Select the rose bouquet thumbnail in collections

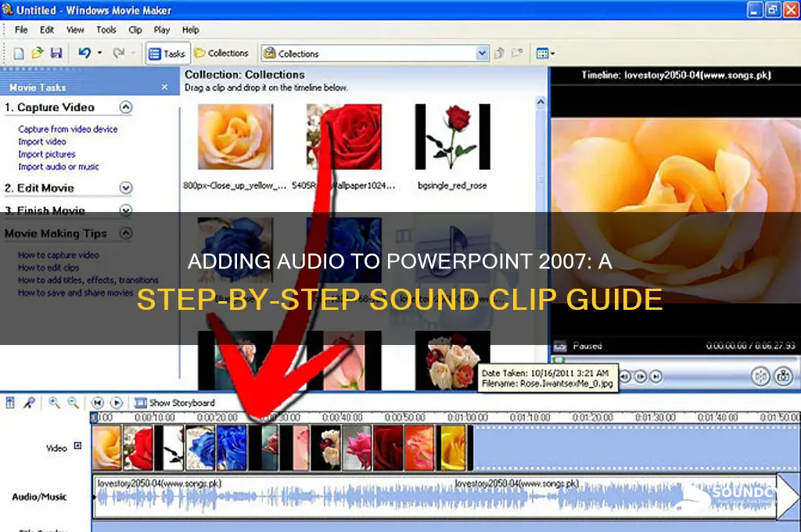453,361
